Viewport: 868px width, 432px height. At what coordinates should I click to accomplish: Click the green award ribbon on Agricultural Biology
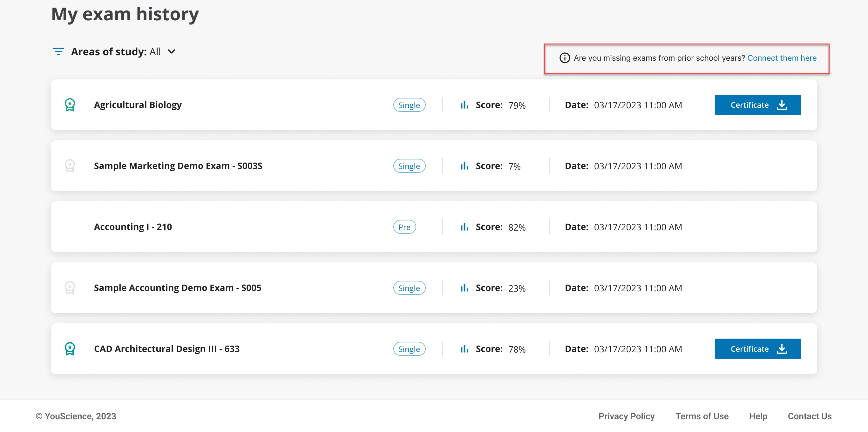point(70,105)
